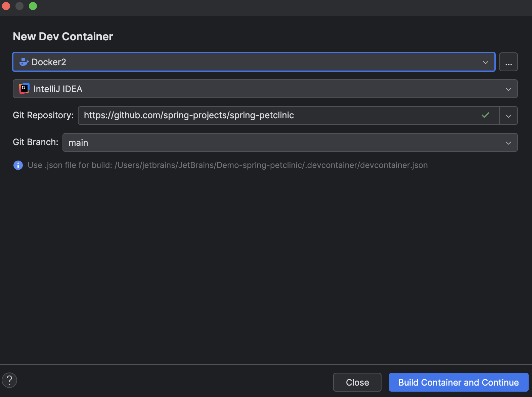Image resolution: width=532 pixels, height=397 pixels.
Task: Click the Close button
Action: click(x=357, y=382)
